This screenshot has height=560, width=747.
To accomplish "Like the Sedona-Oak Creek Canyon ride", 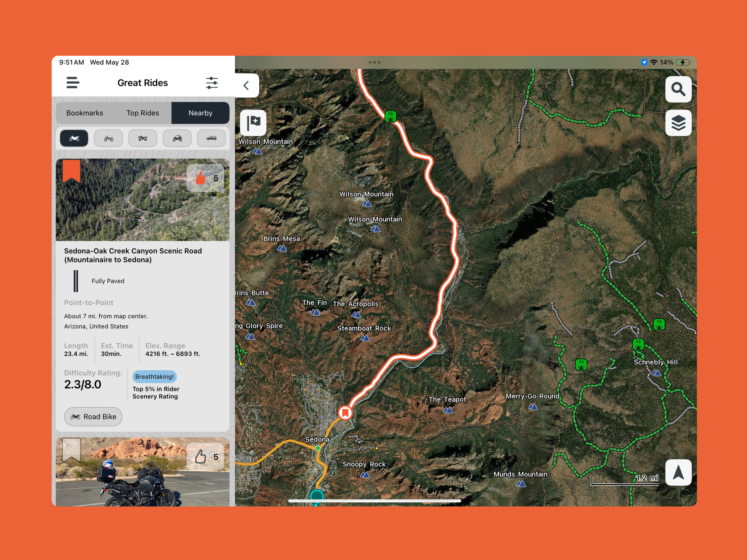I will click(x=201, y=178).
